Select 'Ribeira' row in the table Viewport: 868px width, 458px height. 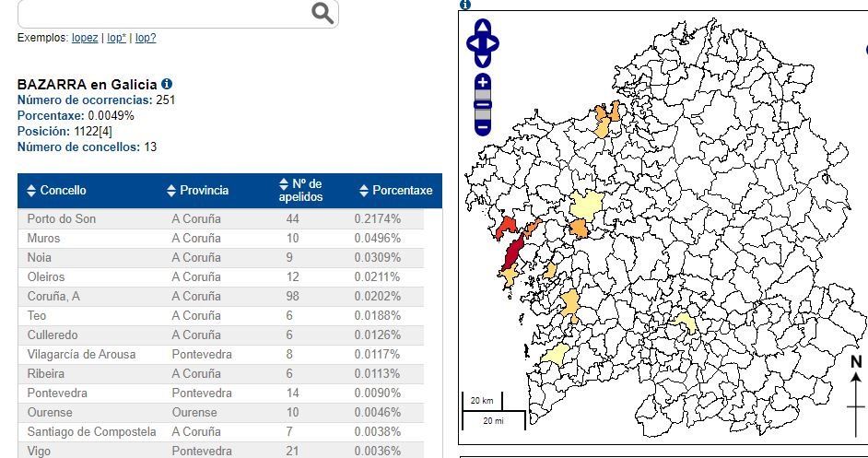pyautogui.click(x=221, y=374)
